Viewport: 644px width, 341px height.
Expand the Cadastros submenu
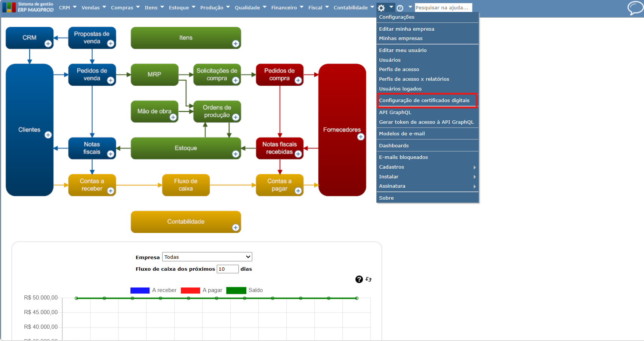coord(428,167)
